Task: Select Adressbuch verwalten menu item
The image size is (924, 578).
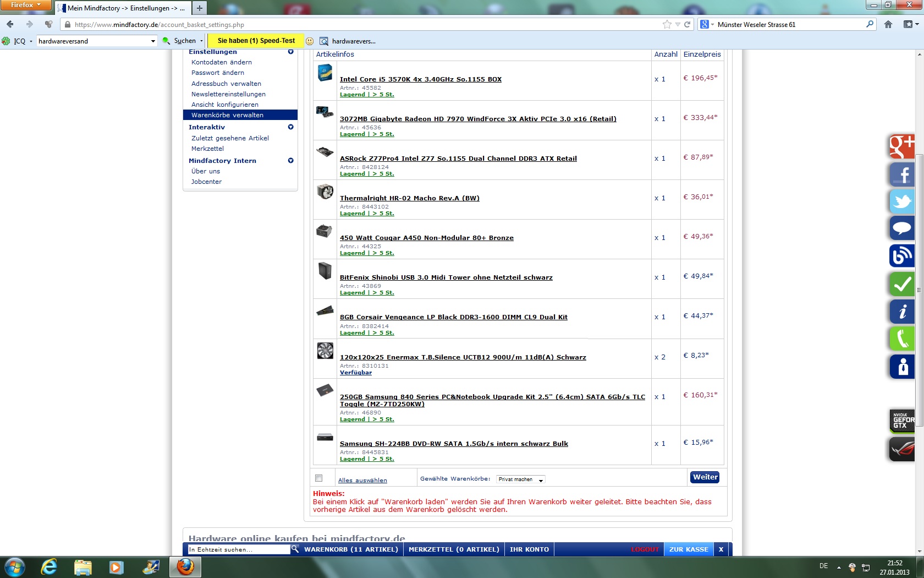Action: pos(226,84)
